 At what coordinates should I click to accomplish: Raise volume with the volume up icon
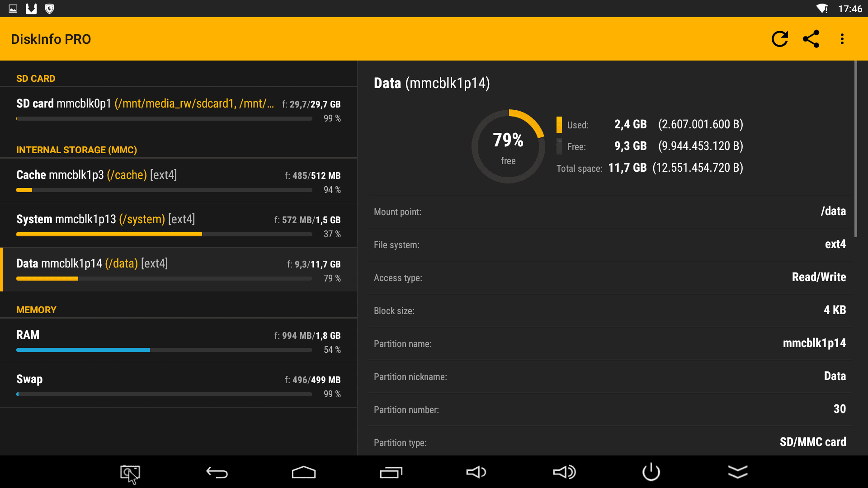(x=564, y=472)
